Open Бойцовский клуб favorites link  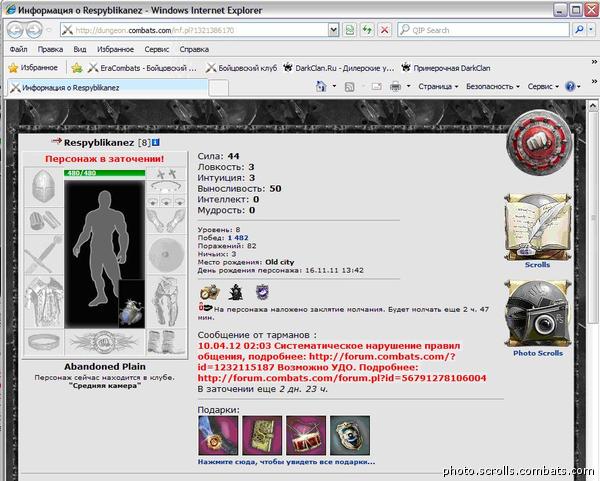coord(241,68)
